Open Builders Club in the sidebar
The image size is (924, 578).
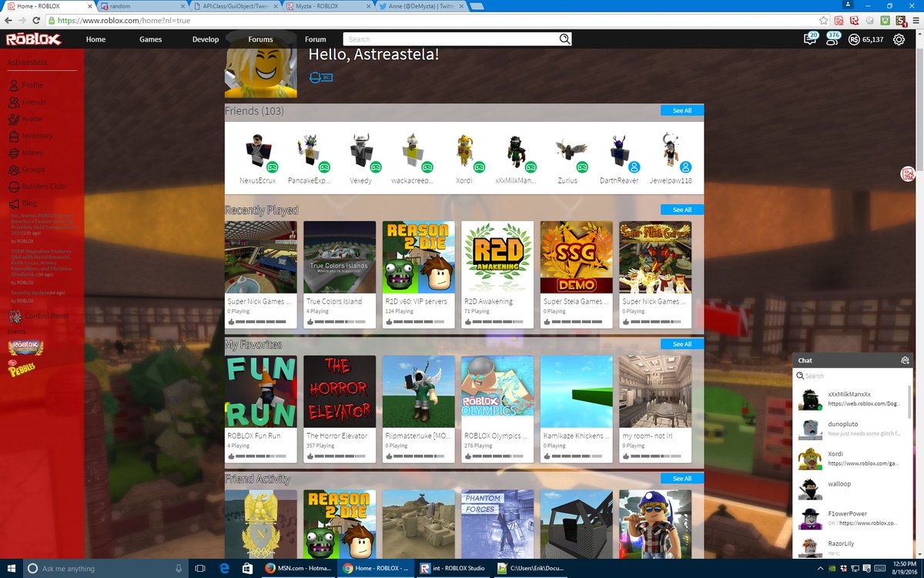[36, 187]
